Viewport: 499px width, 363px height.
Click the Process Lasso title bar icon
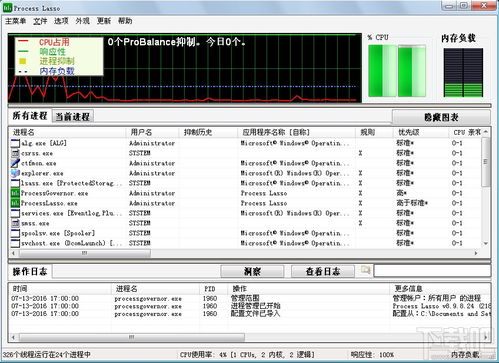coord(7,8)
